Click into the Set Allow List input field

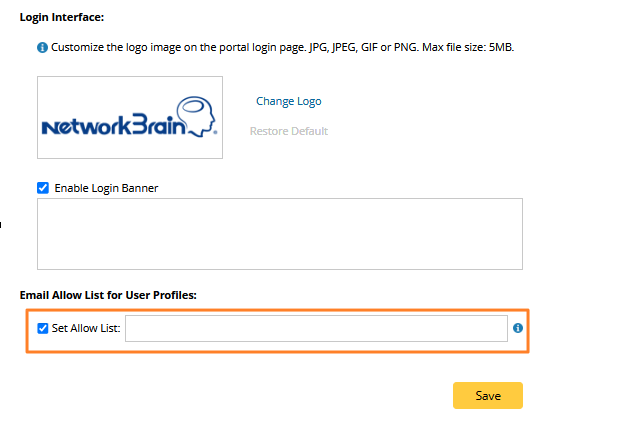[315, 329]
